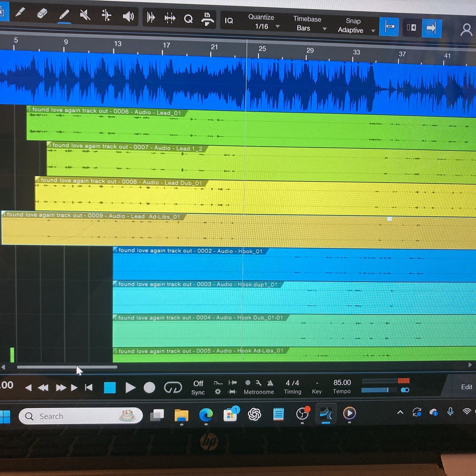Select the Paint (pencil) tool

[64, 15]
